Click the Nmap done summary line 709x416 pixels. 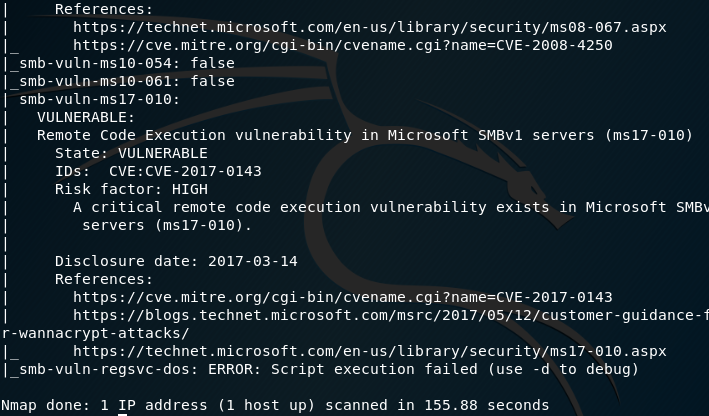click(275, 405)
